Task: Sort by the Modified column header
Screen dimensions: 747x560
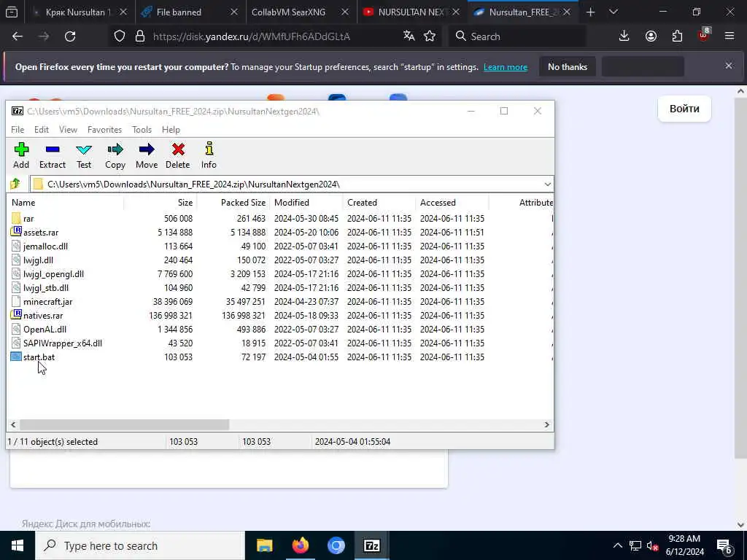Action: (x=306, y=203)
